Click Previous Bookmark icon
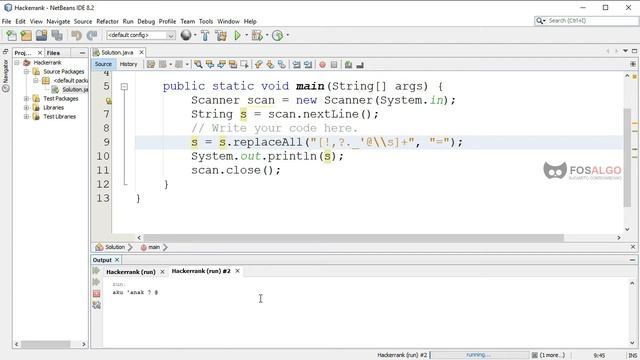This screenshot has height=360, width=640. click(x=258, y=64)
